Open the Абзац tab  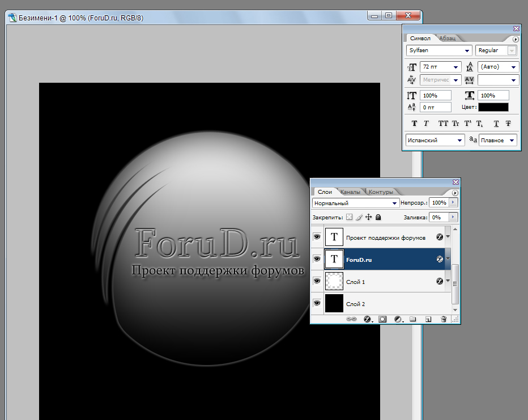tap(446, 38)
